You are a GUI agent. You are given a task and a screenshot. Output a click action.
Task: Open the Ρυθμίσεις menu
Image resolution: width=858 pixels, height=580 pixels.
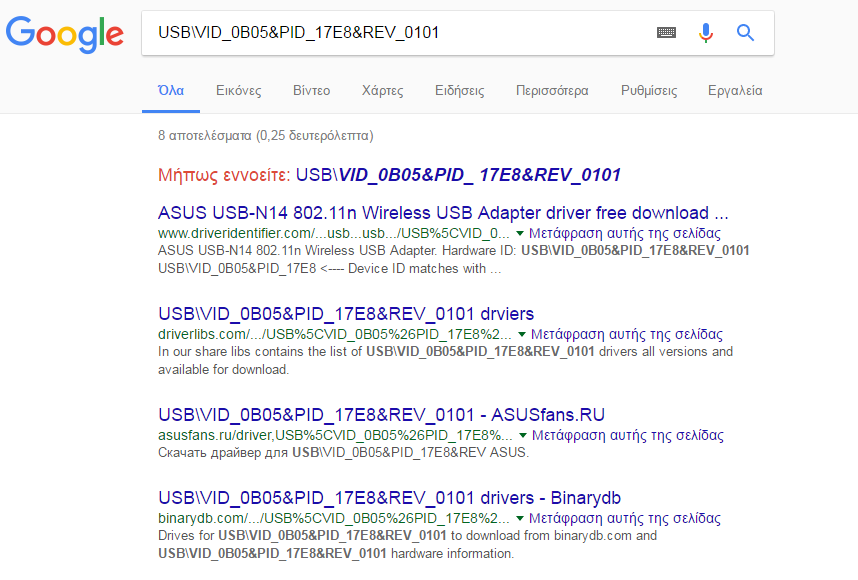(649, 90)
